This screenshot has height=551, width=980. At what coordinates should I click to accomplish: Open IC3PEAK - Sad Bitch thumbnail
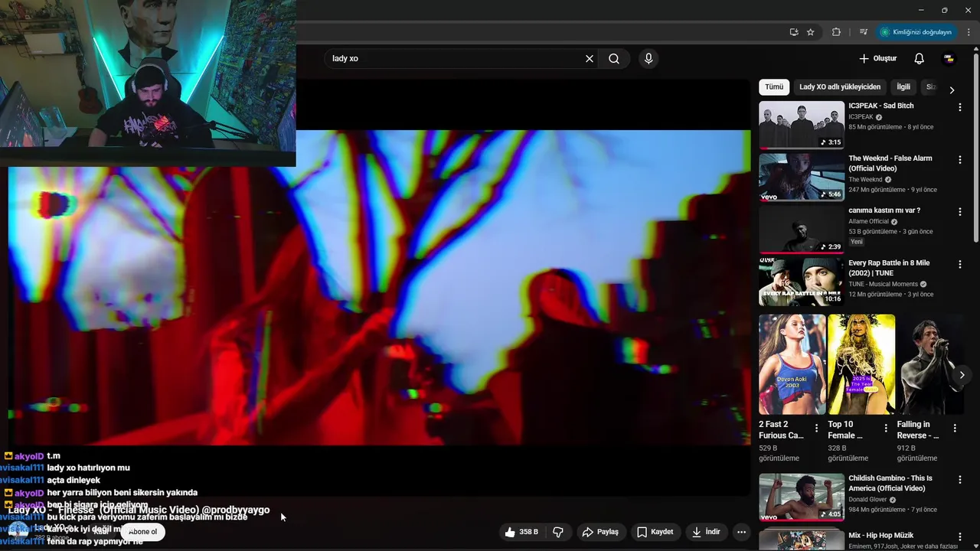pos(802,125)
